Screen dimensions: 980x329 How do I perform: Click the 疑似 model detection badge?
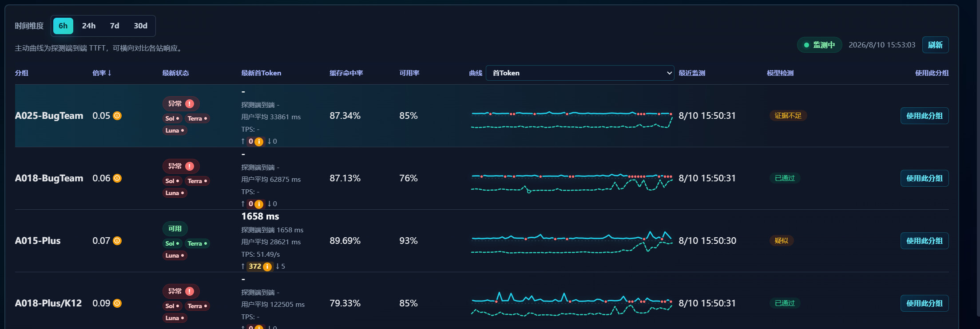(782, 241)
